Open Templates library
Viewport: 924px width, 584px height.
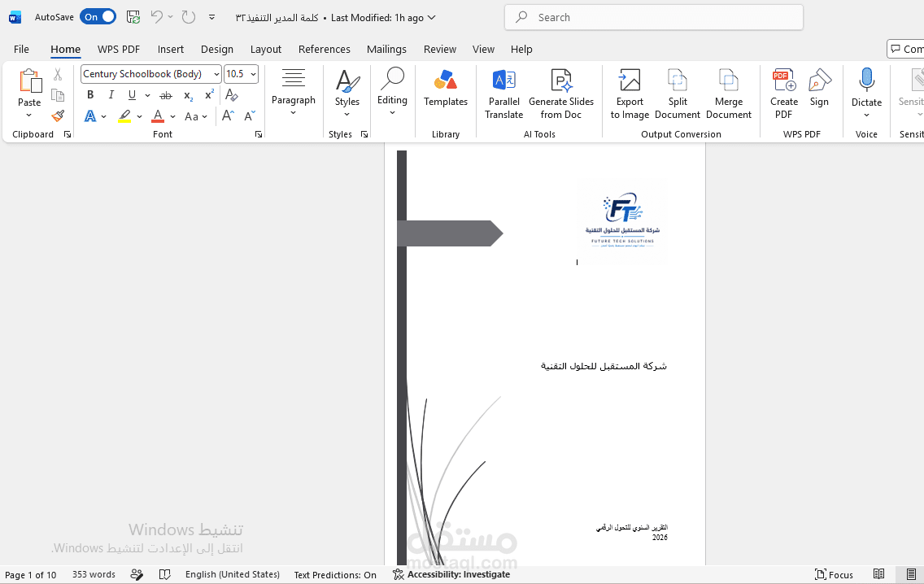446,89
